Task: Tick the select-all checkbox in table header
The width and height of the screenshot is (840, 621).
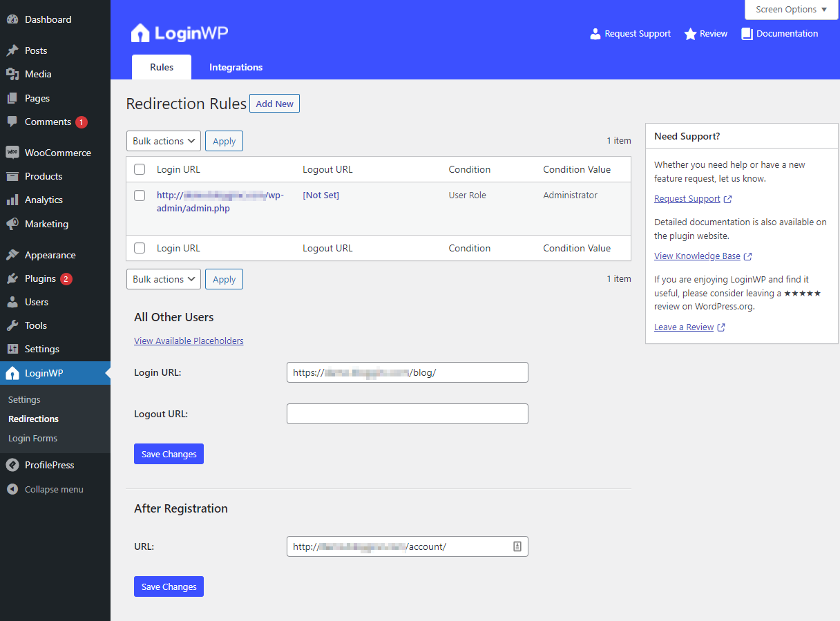Action: click(140, 169)
